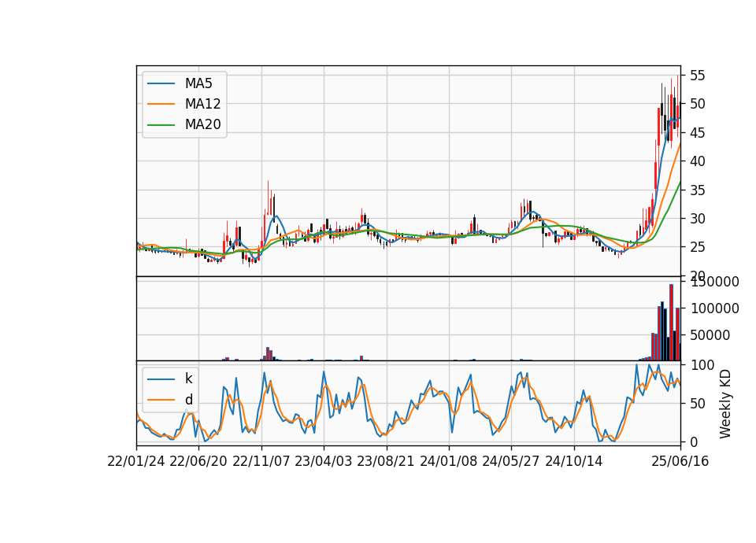756x543 pixels.
Task: Click the 100000 volume axis label
Action: (x=714, y=308)
